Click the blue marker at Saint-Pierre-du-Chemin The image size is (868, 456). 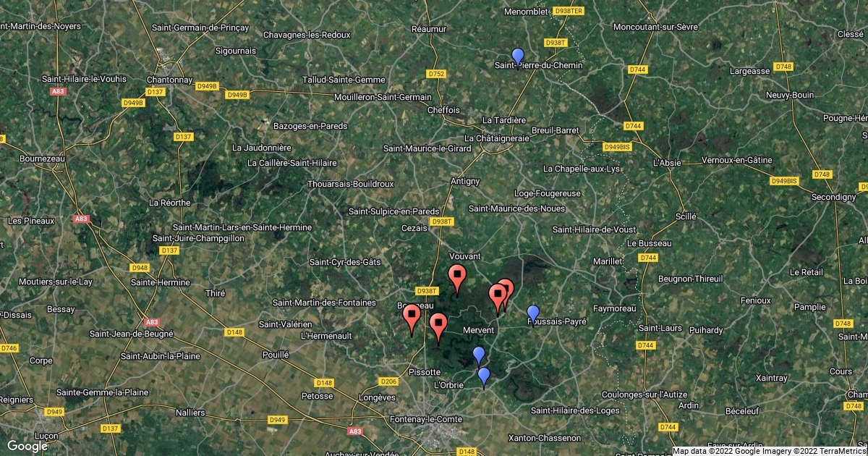click(x=517, y=56)
